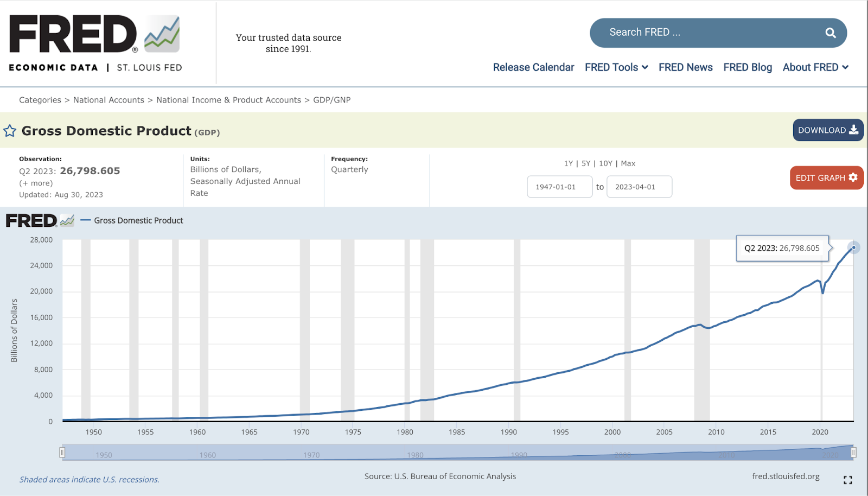The image size is (868, 496).
Task: Click the Quarterly frequency value
Action: coord(349,169)
